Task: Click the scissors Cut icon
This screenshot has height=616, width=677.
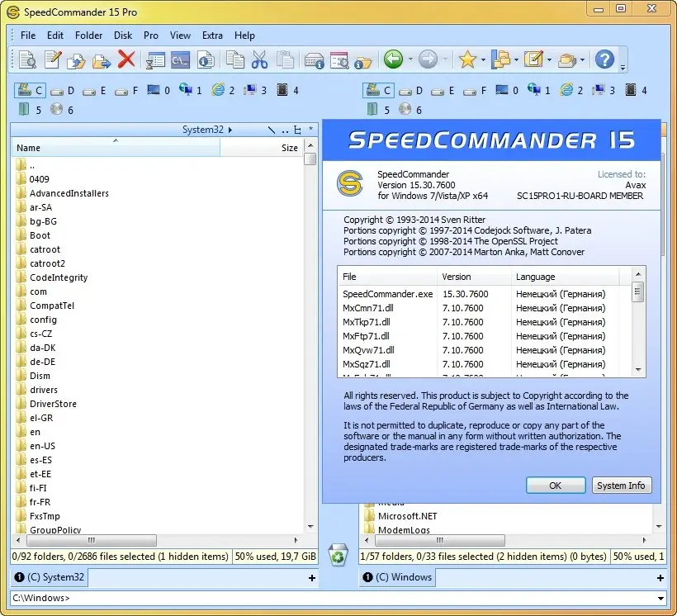Action: click(x=259, y=59)
